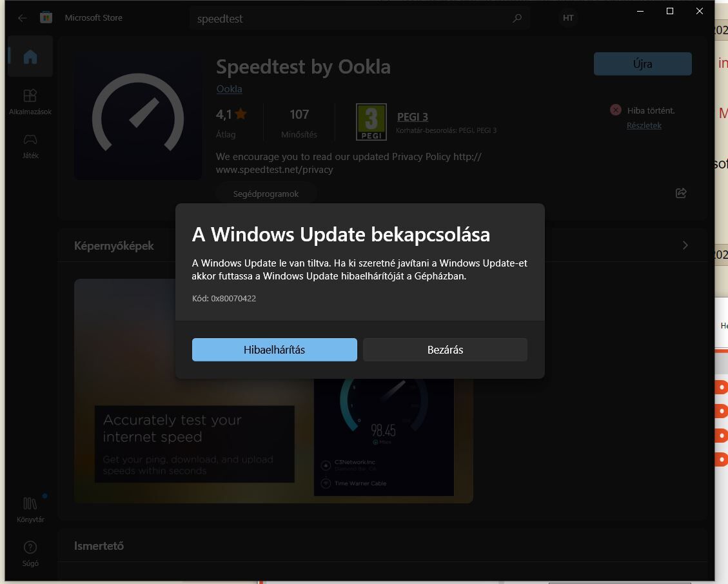Go back using the back arrow icon

[23, 18]
